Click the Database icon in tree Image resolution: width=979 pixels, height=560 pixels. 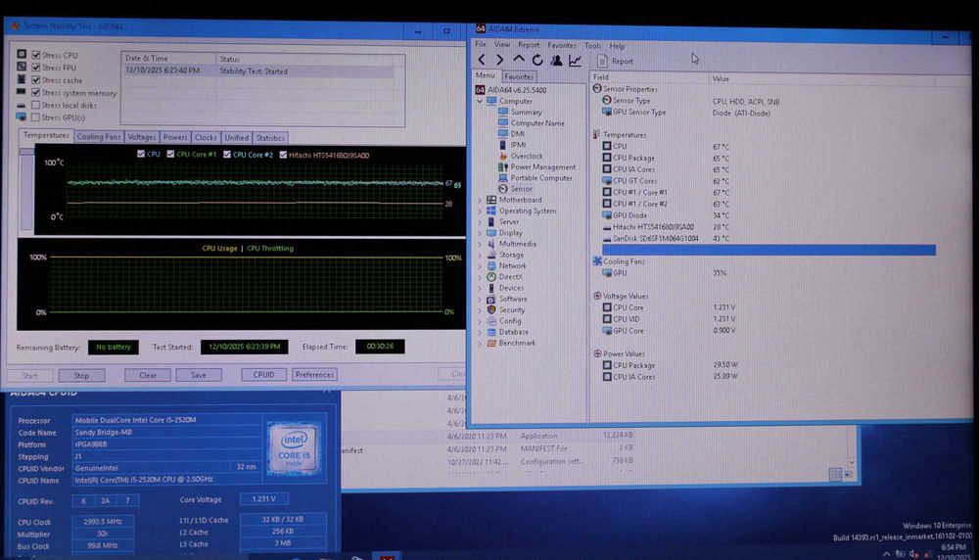[491, 332]
